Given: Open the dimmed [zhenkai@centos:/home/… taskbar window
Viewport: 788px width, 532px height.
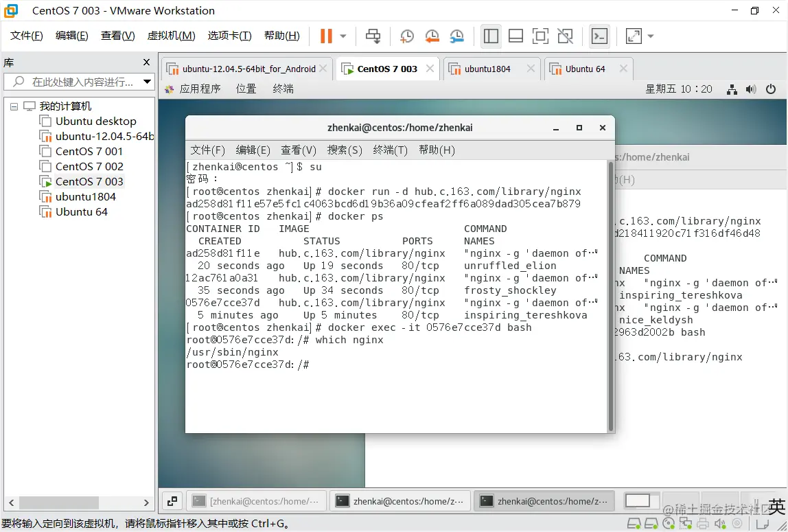Looking at the screenshot, I should tap(256, 501).
